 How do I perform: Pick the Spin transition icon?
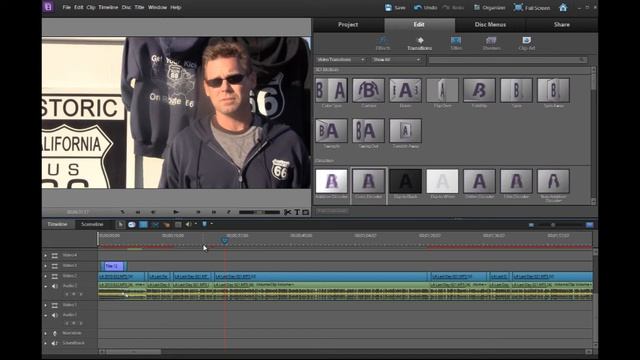[x=516, y=90]
